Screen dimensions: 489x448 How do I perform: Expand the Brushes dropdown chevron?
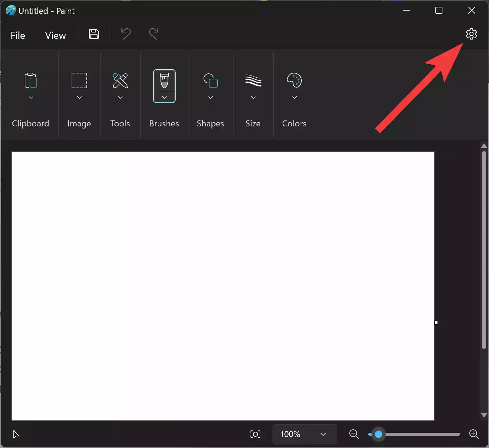[x=164, y=97]
